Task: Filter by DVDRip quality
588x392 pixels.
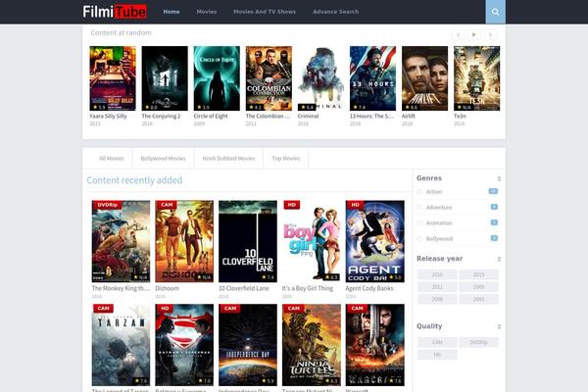Action: 479,342
